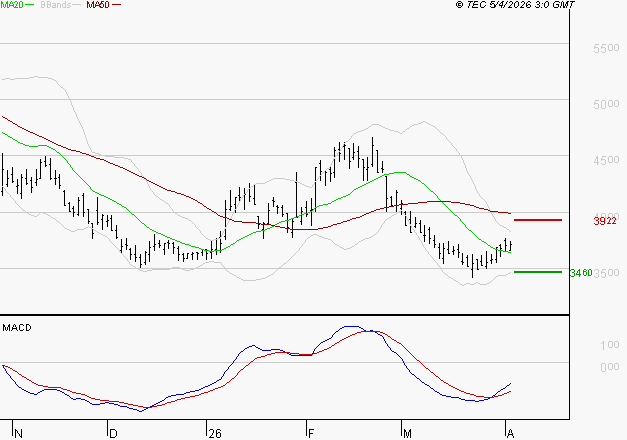
Task: Click the TEC 5/4/2026 copyright timestamp
Action: [x=515, y=5]
